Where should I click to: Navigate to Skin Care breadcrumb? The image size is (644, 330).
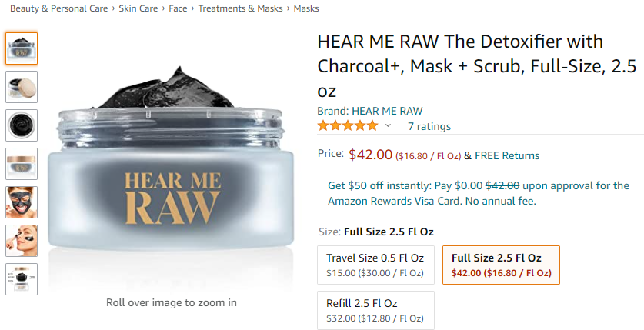pos(138,8)
